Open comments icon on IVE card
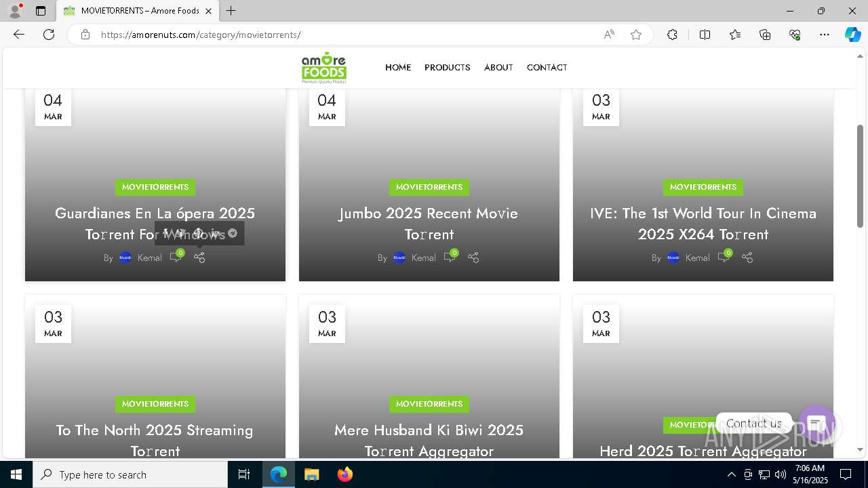The image size is (868, 488). (x=724, y=256)
